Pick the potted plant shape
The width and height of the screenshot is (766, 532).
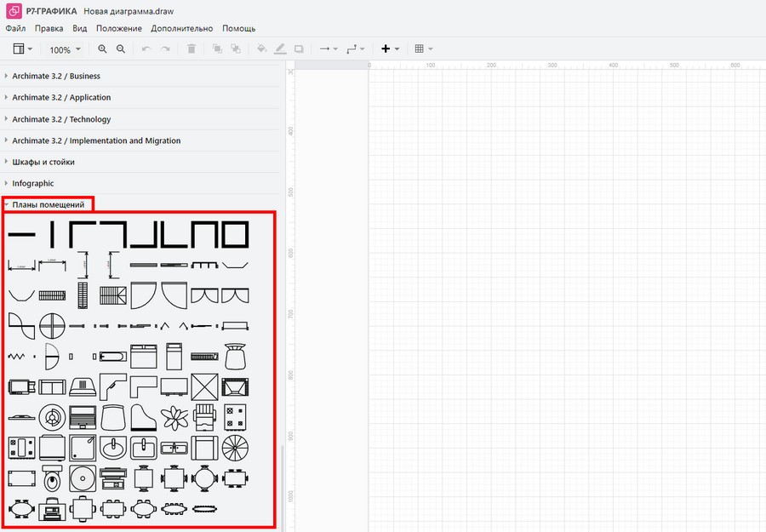pyautogui.click(x=174, y=417)
